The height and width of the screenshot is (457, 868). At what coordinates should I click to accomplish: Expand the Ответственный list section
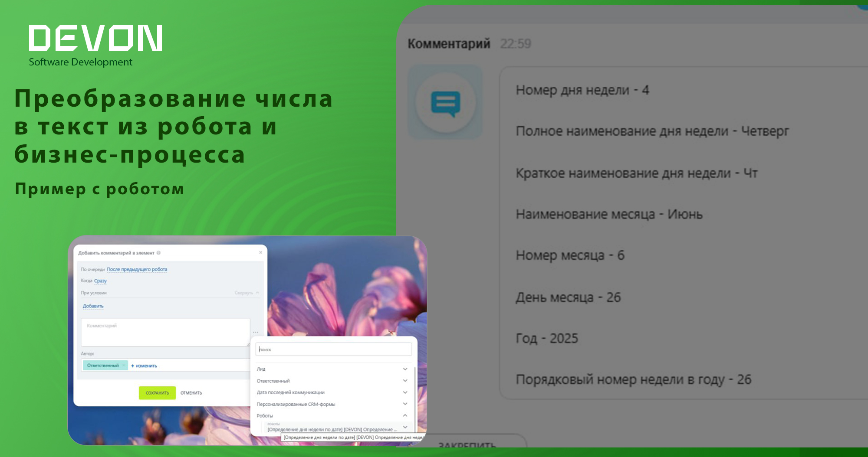[332, 381]
